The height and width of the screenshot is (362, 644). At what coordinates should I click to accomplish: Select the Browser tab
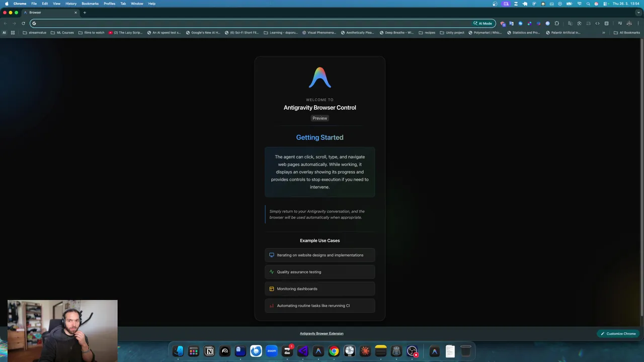tap(50, 13)
